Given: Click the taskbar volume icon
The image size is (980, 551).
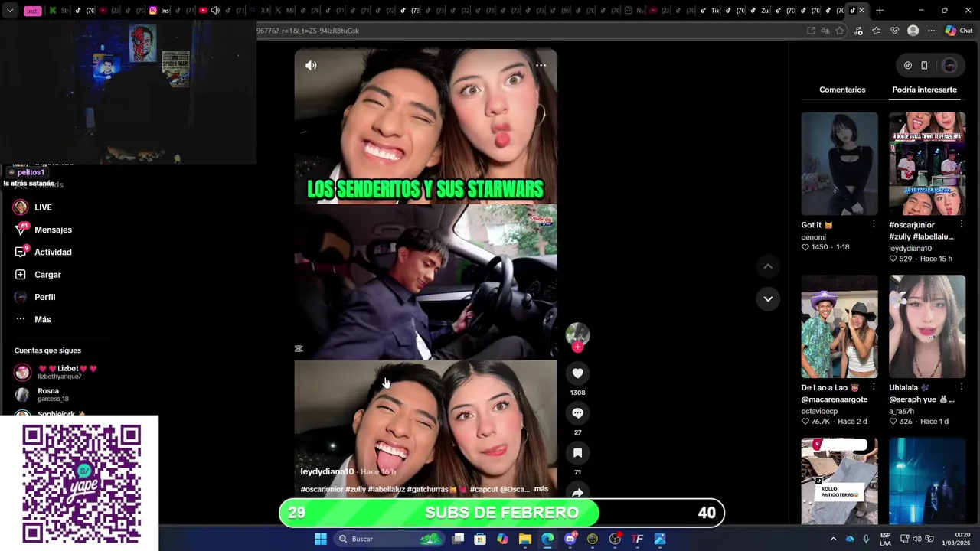Looking at the screenshot, I should 916,539.
